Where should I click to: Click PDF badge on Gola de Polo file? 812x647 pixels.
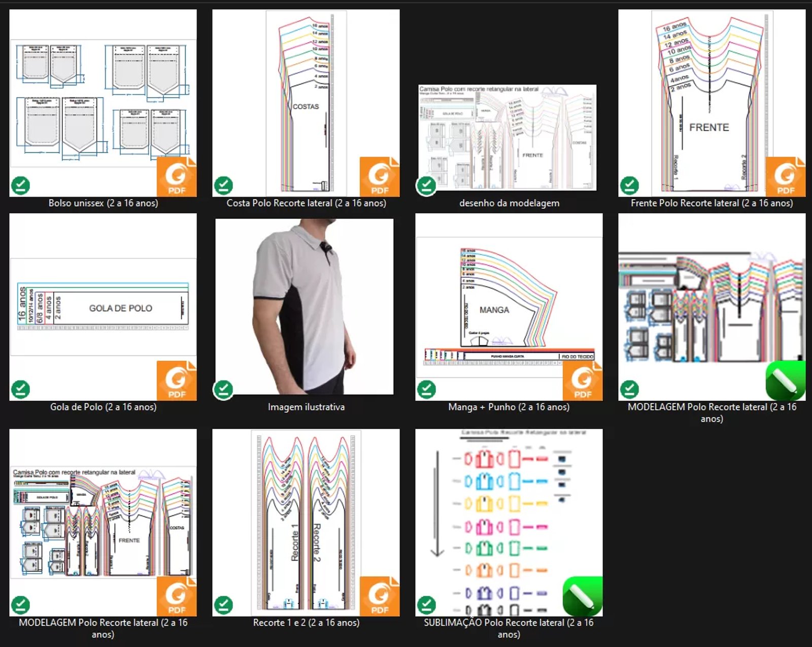(x=176, y=380)
